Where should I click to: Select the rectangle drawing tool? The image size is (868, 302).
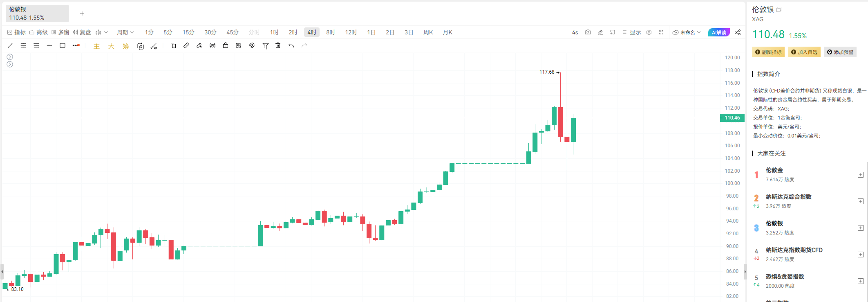(63, 45)
